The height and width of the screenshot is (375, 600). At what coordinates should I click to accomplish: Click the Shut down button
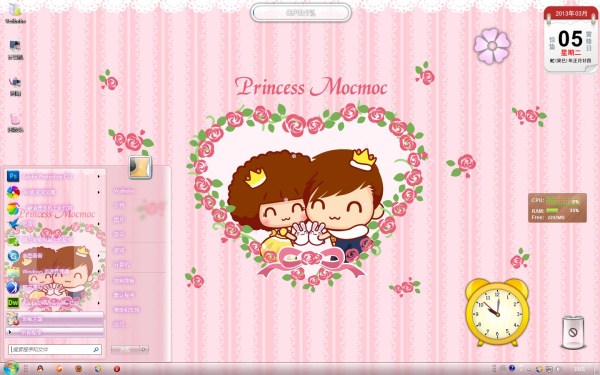point(126,349)
